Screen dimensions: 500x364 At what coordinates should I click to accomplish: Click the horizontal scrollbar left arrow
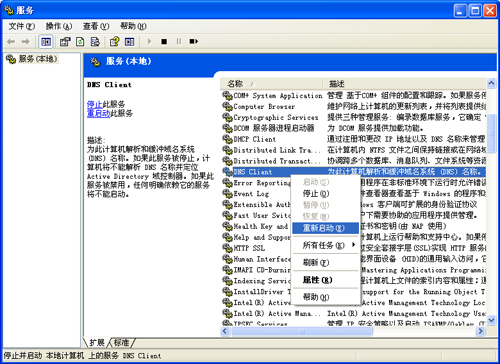[225, 331]
